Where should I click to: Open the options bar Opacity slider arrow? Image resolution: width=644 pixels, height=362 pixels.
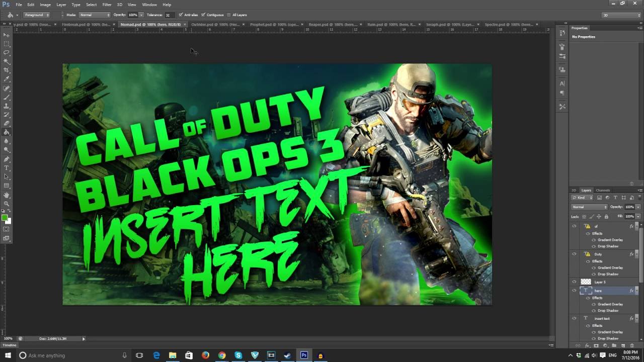coord(141,15)
